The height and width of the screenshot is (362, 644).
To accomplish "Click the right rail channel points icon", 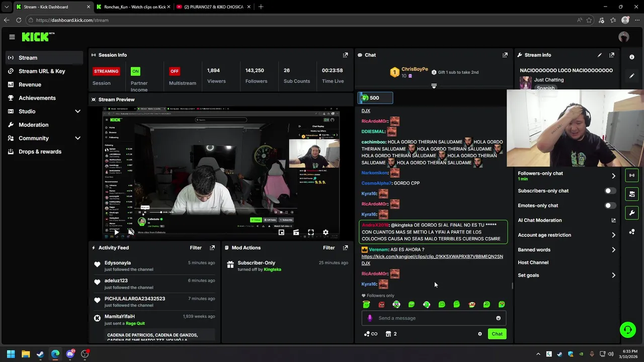I will pos(632,232).
